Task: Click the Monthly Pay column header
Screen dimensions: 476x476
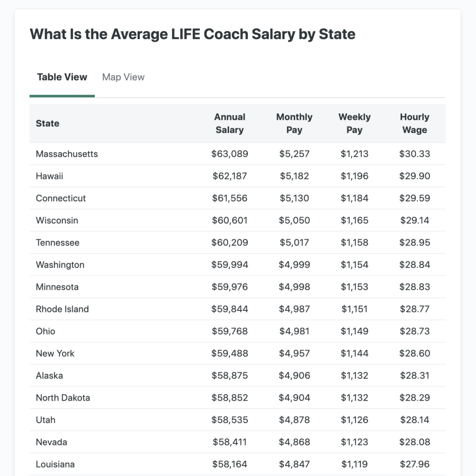Action: tap(294, 124)
